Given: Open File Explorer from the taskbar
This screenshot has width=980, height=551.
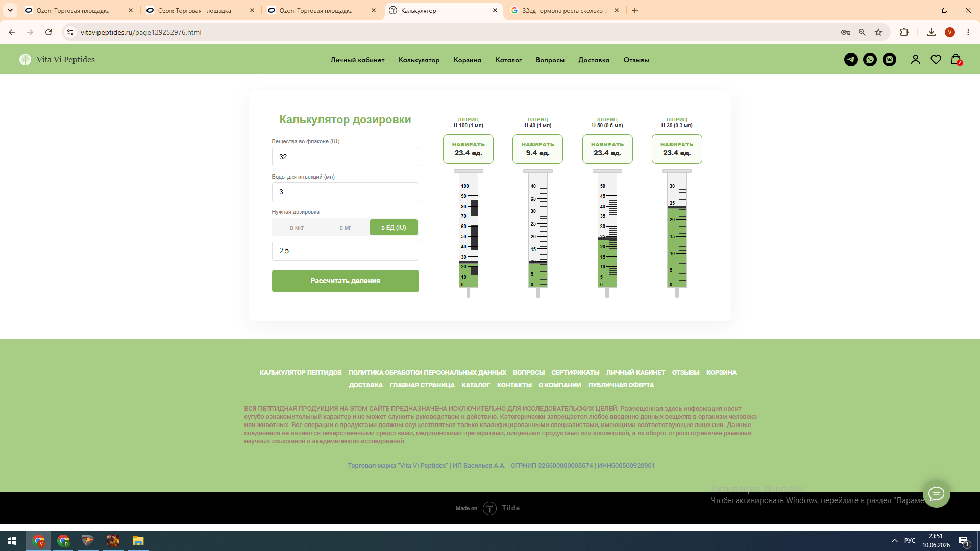Looking at the screenshot, I should point(138,541).
